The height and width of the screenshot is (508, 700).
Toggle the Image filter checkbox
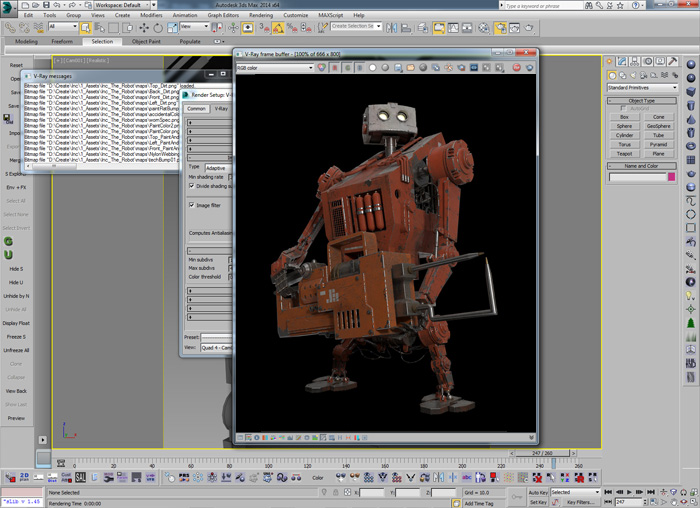pos(192,205)
